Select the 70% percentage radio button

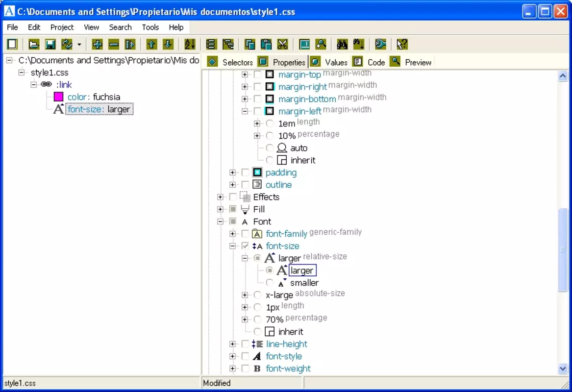coord(257,319)
